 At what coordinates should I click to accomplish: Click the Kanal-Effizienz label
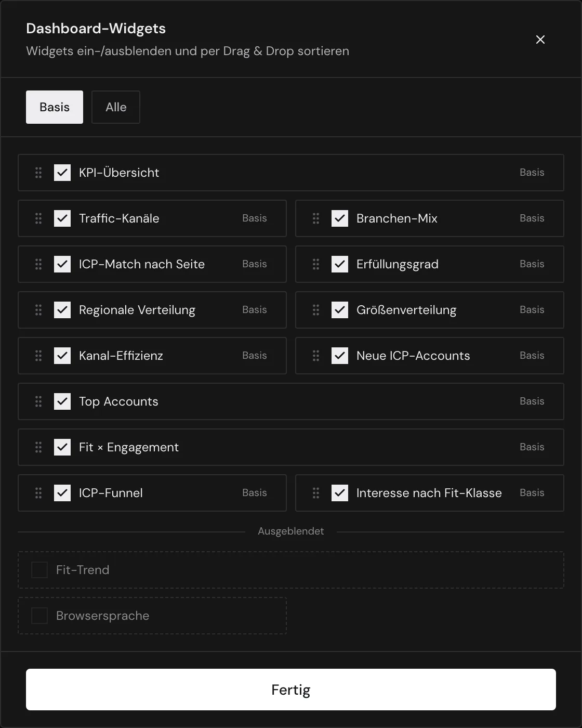tap(121, 356)
